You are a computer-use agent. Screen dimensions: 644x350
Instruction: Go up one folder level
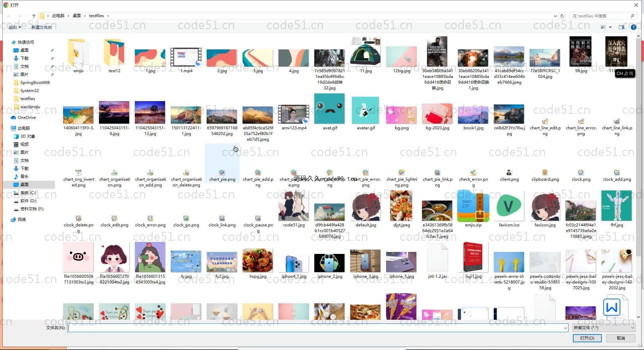click(34, 16)
